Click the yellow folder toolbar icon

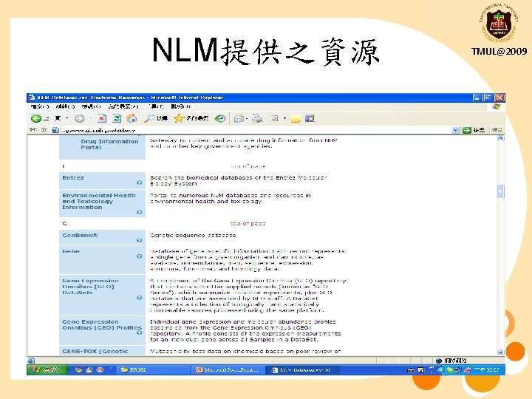(296, 118)
